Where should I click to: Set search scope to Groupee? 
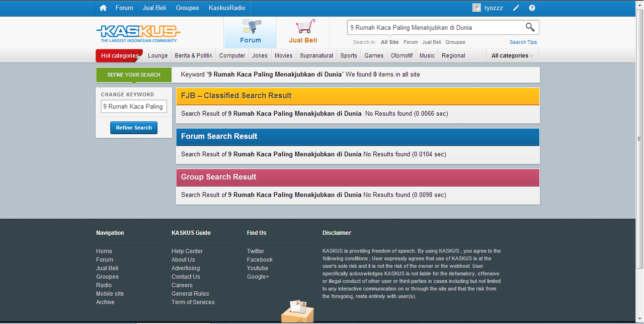[x=455, y=42]
